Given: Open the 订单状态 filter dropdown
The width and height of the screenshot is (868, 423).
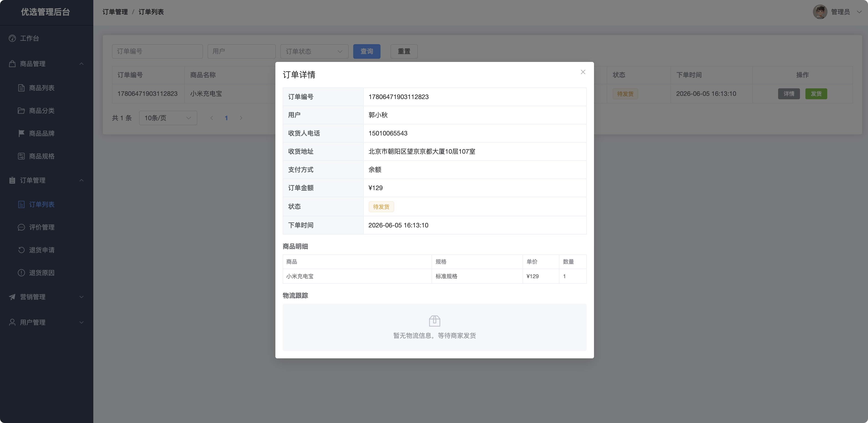Looking at the screenshot, I should coord(314,51).
